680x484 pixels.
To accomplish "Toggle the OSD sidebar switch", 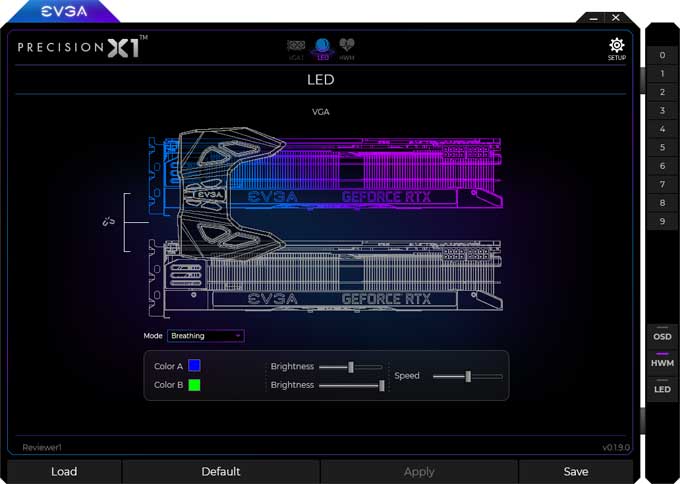I will click(x=662, y=335).
